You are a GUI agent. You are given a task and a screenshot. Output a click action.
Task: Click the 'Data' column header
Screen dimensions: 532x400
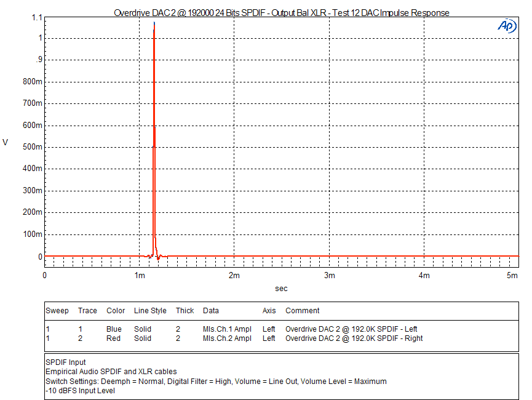[211, 311]
